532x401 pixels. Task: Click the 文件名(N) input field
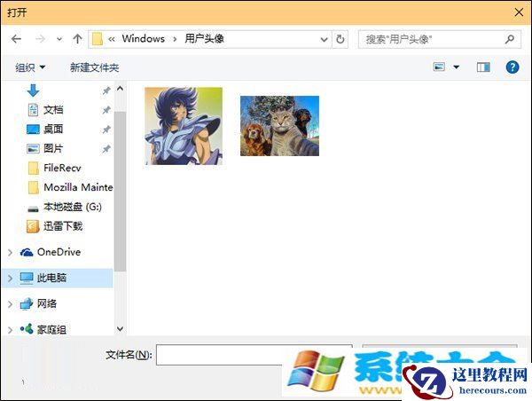(254, 355)
